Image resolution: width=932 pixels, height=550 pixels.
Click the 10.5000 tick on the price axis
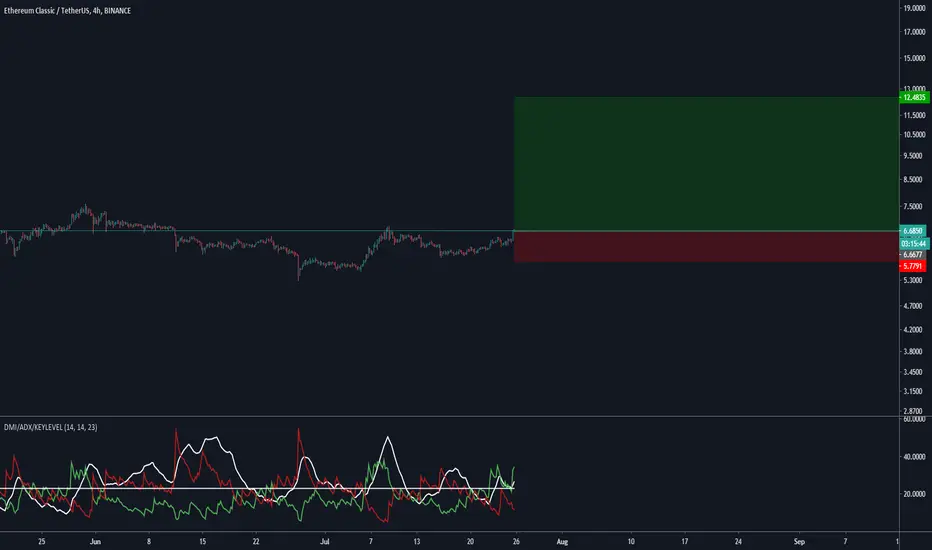pyautogui.click(x=914, y=135)
